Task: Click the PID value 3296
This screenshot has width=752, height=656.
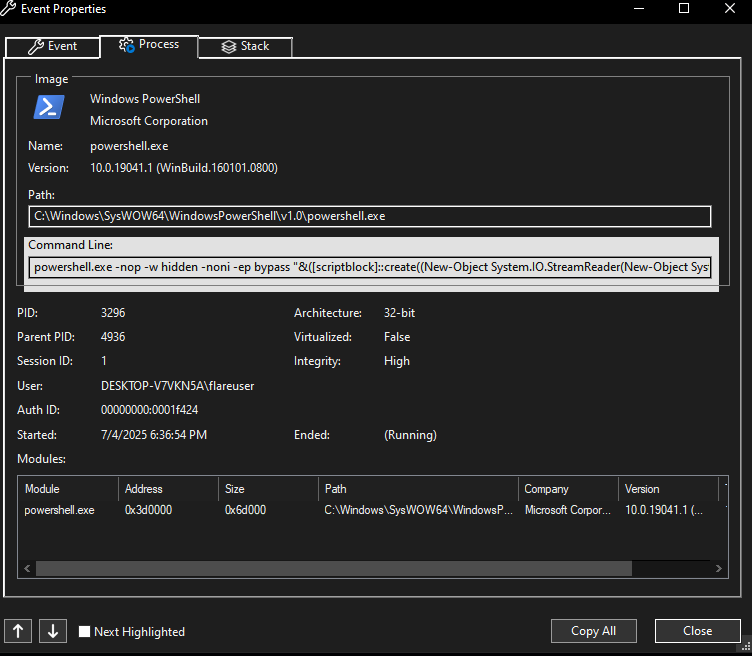Action: point(113,313)
